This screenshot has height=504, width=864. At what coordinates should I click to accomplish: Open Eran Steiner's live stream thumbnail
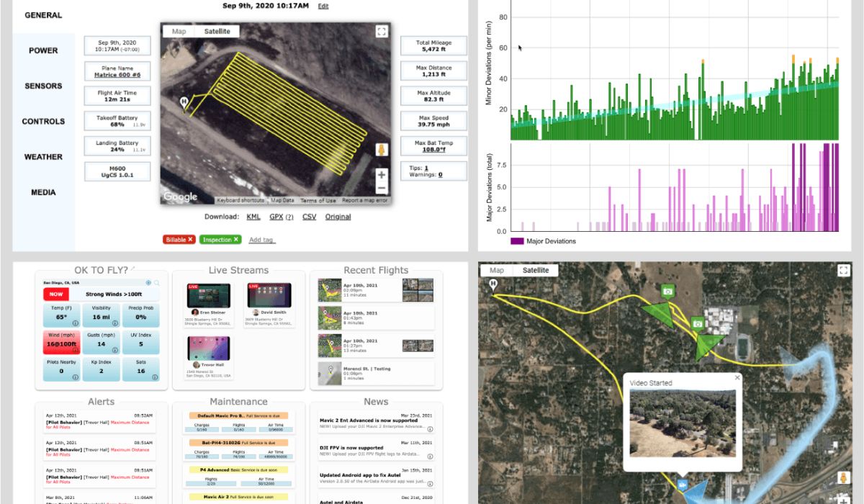(x=209, y=296)
